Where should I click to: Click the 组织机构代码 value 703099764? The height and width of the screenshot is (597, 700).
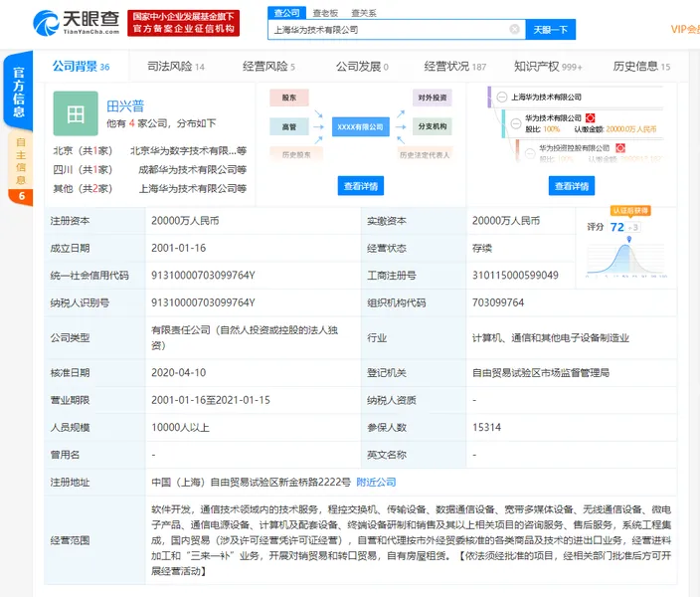tap(498, 302)
